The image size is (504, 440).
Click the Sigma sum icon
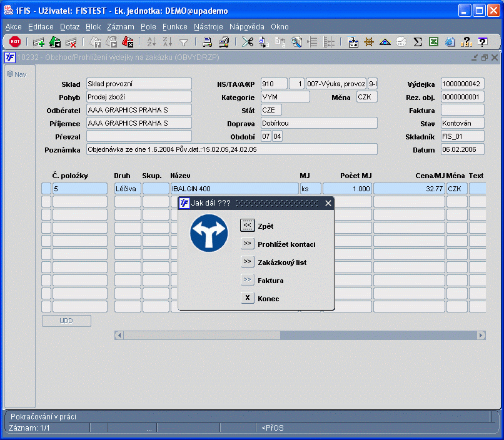[418, 42]
